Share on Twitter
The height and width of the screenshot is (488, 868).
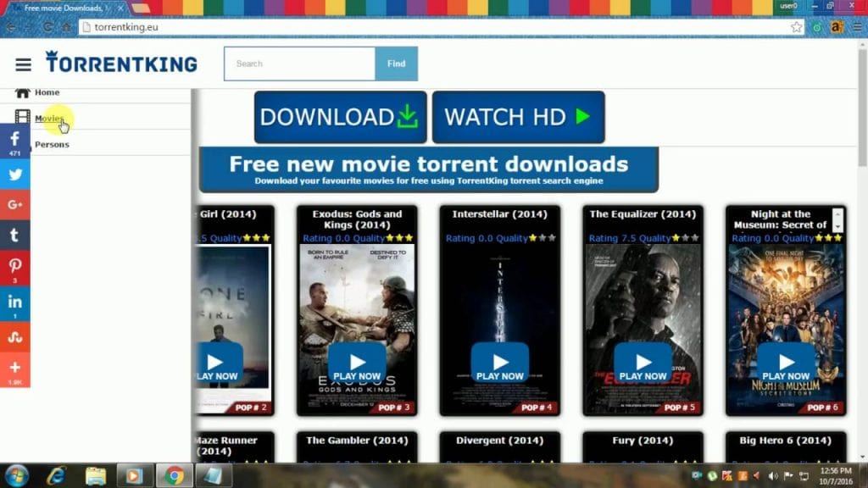(x=15, y=175)
